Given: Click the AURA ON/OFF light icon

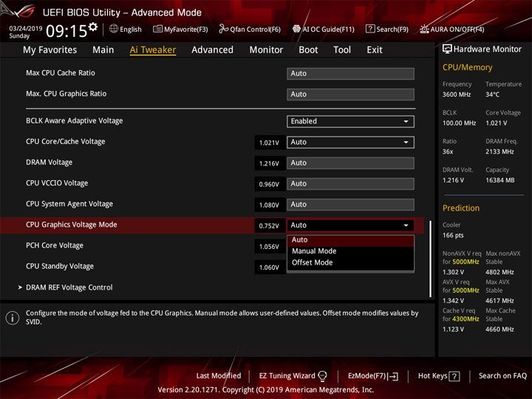Looking at the screenshot, I should 424,29.
